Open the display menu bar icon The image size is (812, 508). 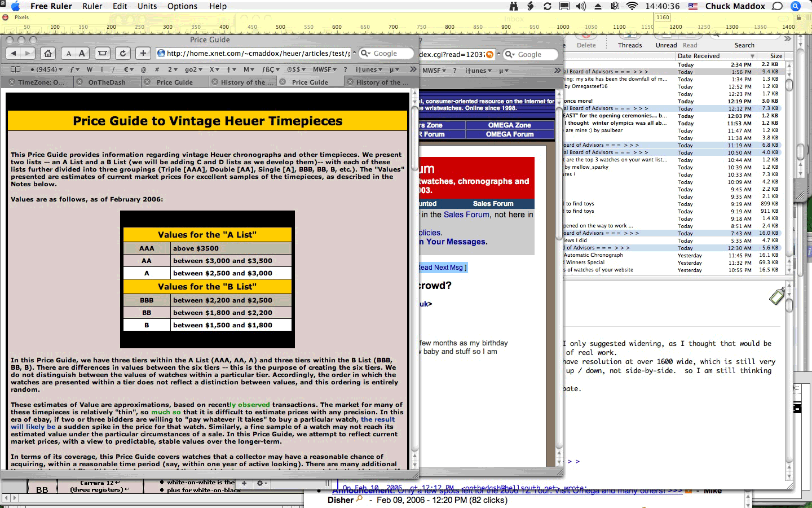[x=564, y=6]
